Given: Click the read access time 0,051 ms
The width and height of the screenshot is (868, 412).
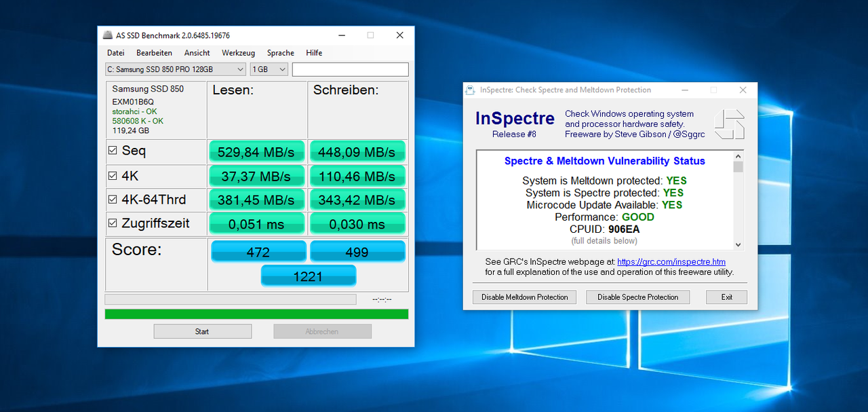Looking at the screenshot, I should coord(258,224).
